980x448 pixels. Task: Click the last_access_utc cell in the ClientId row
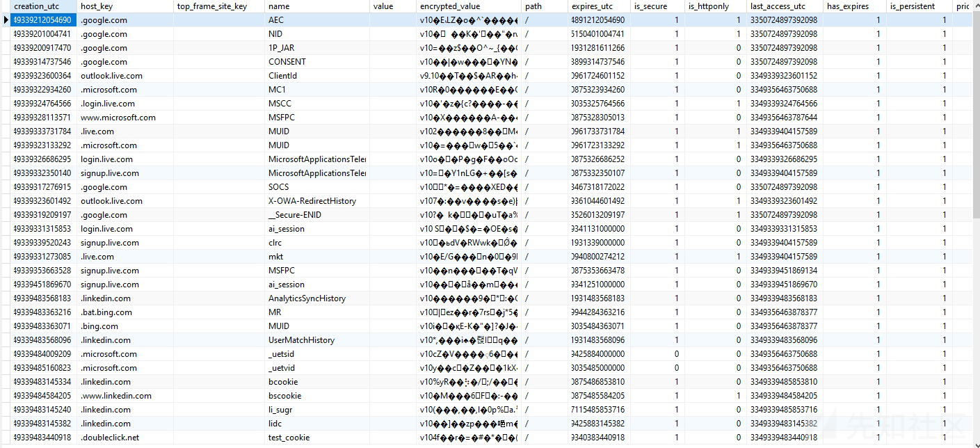pos(785,76)
